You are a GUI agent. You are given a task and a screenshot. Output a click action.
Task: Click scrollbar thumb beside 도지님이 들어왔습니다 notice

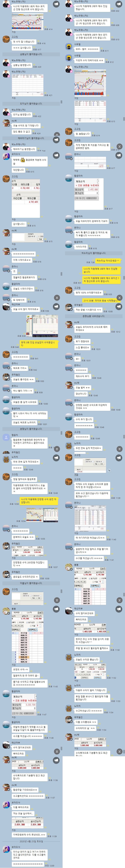(61, 102)
